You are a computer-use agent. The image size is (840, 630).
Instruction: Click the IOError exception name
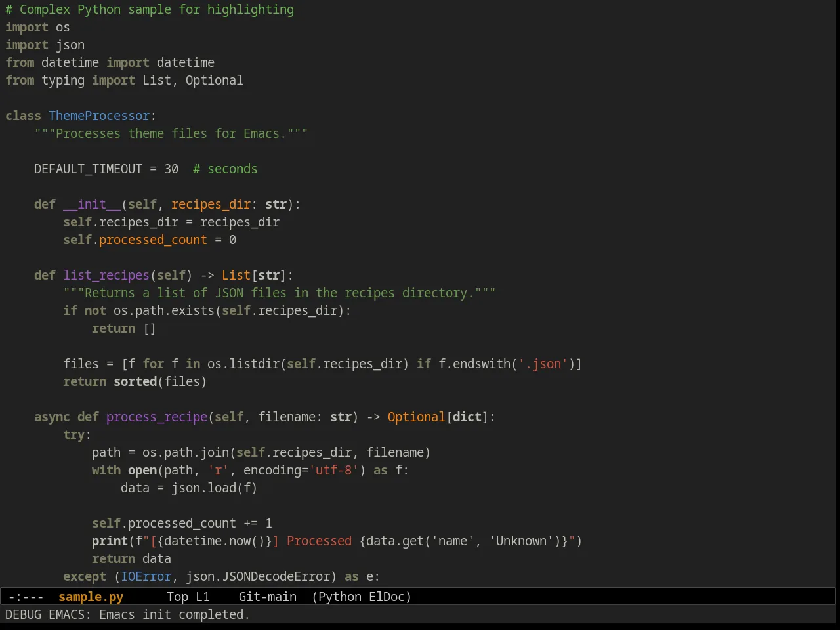click(x=146, y=576)
